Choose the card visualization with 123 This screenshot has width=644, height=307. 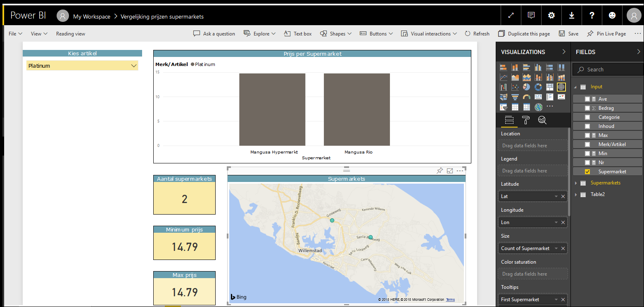click(538, 97)
